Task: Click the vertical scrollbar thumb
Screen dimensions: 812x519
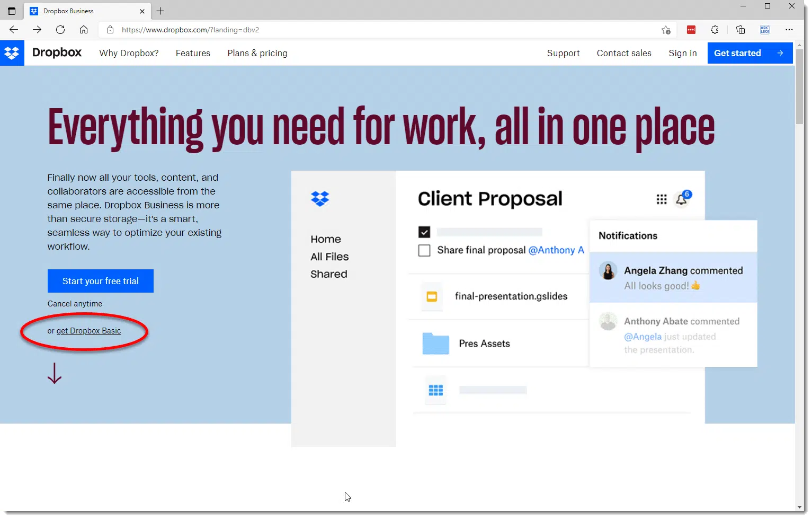Action: (800, 86)
